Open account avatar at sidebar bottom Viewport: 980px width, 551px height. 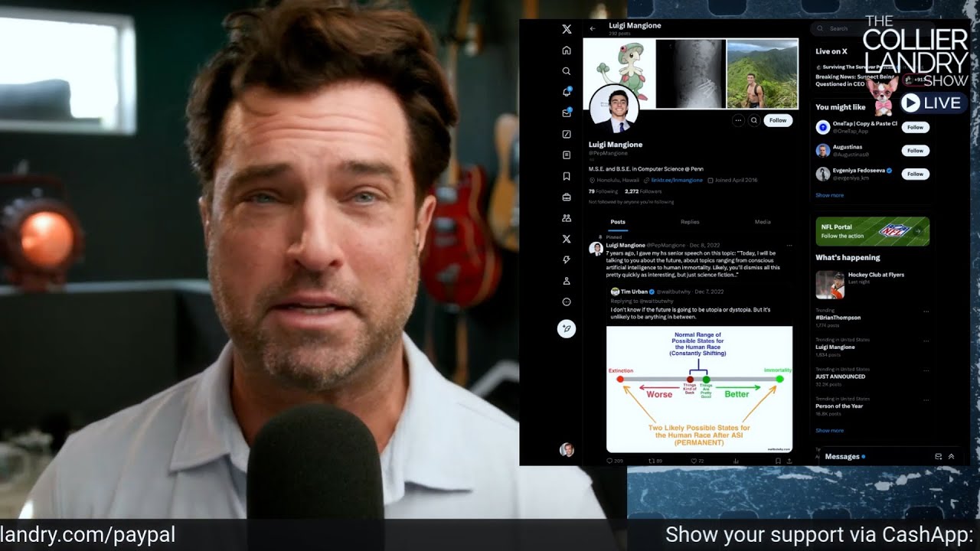tap(567, 450)
